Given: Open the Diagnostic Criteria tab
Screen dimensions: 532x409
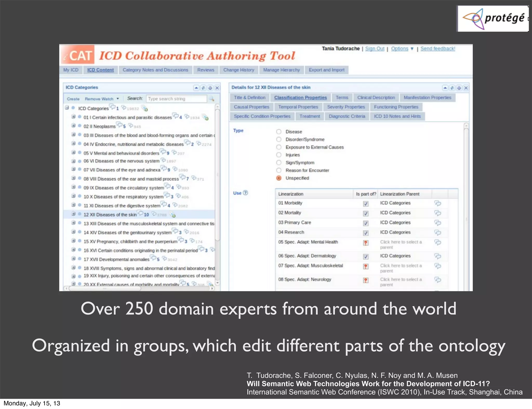Looking at the screenshot, I should (x=347, y=116).
